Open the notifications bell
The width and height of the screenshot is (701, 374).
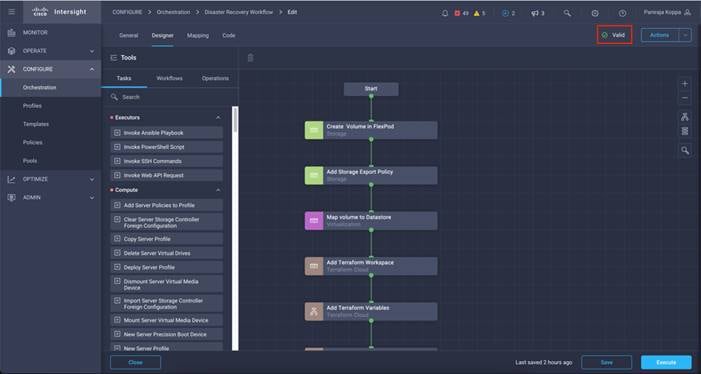445,13
